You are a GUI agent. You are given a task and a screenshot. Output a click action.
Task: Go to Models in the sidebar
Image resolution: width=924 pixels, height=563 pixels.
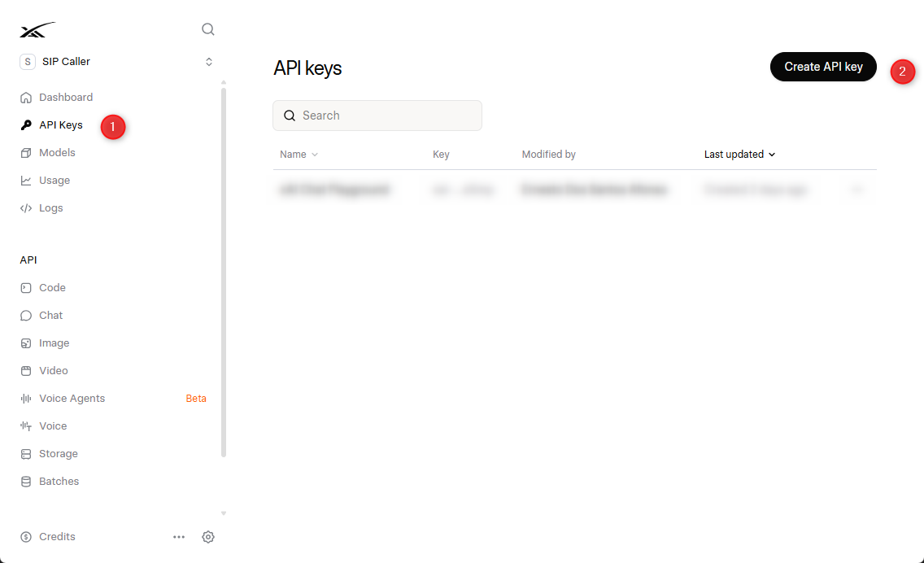[57, 153]
